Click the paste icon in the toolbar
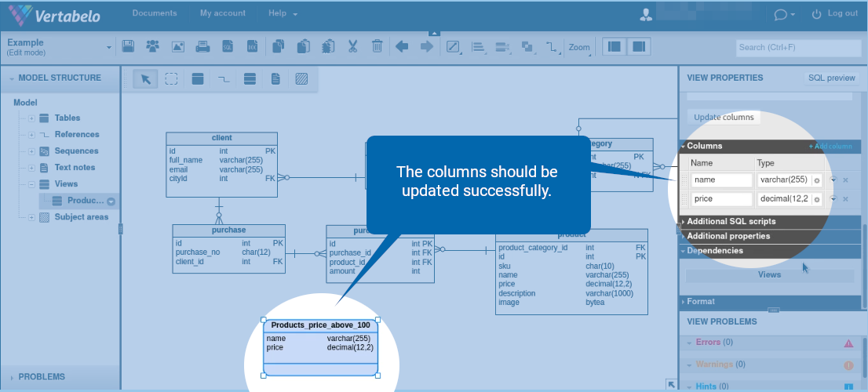This screenshot has width=868, height=392. pos(303,46)
